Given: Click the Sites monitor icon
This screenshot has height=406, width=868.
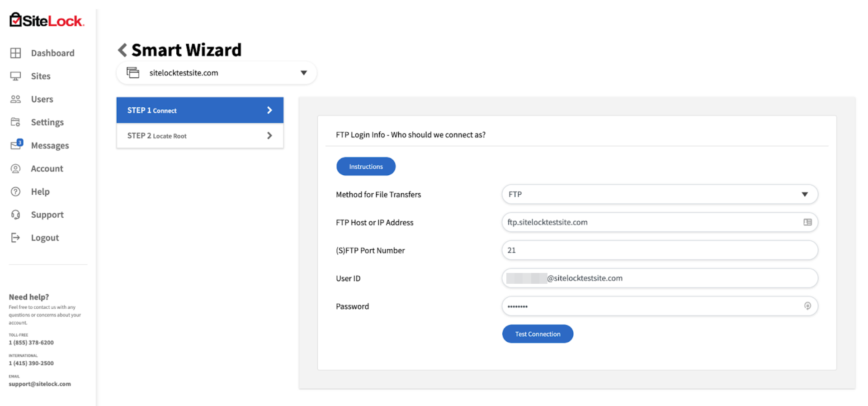Looking at the screenshot, I should [15, 76].
